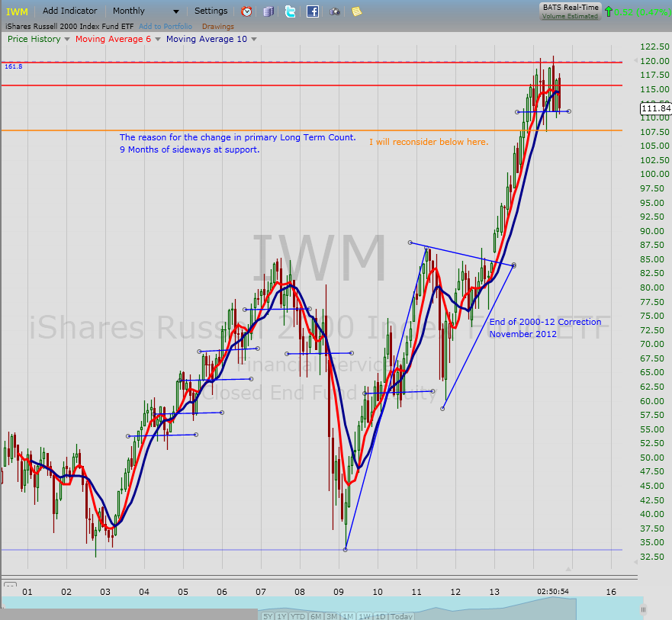The height and width of the screenshot is (620, 672).
Task: Click the 09 year label on time axis
Action: tap(339, 592)
